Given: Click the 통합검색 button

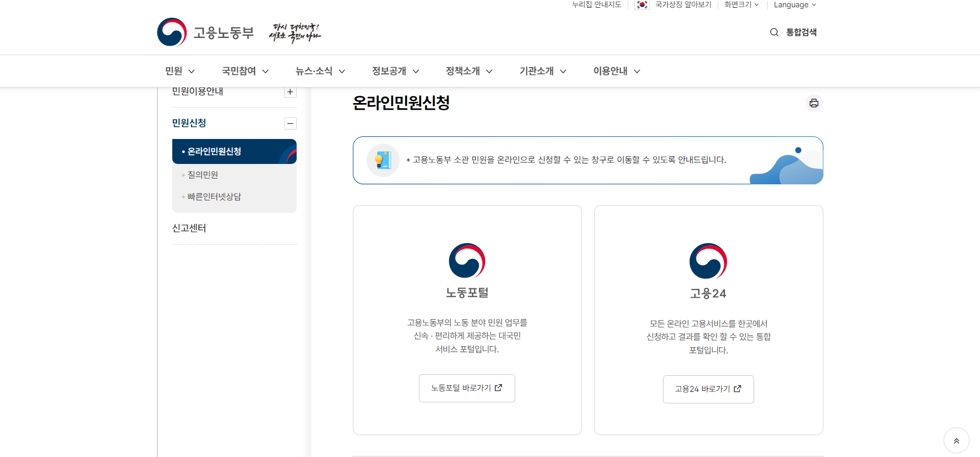Looking at the screenshot, I should 801,32.
